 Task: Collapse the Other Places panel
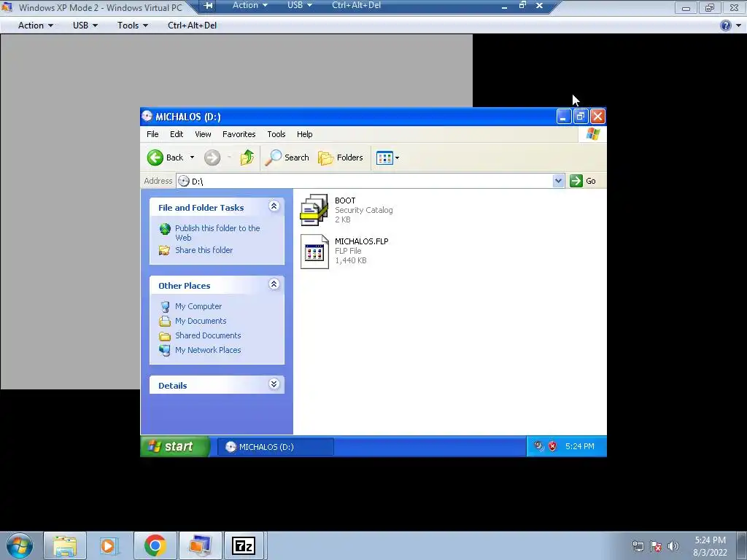(274, 284)
